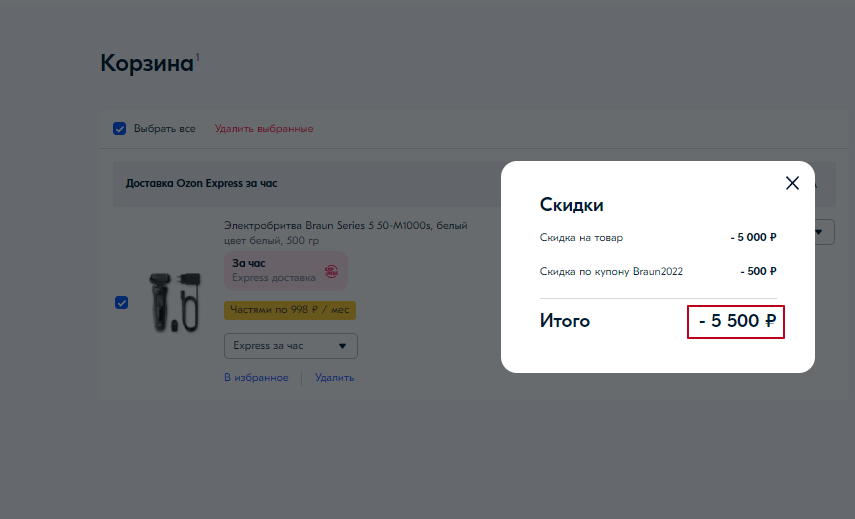The image size is (855, 519).
Task: Close the Скидки popup
Action: 792,183
